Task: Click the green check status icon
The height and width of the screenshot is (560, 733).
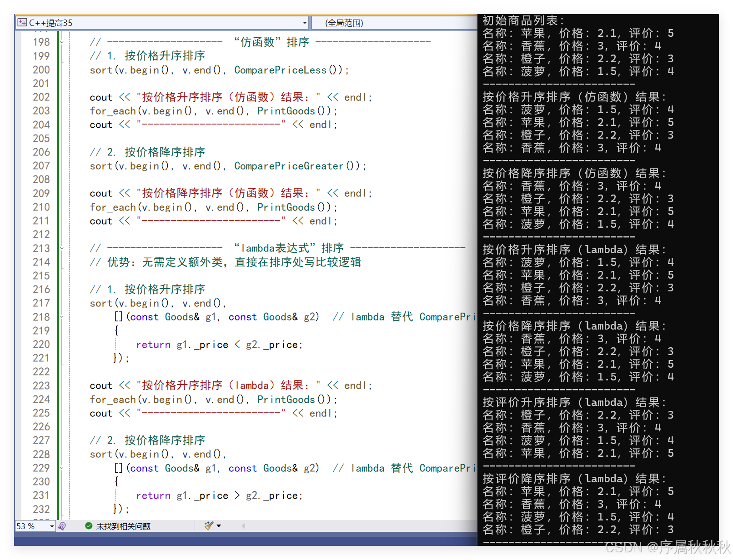Action: tap(89, 526)
